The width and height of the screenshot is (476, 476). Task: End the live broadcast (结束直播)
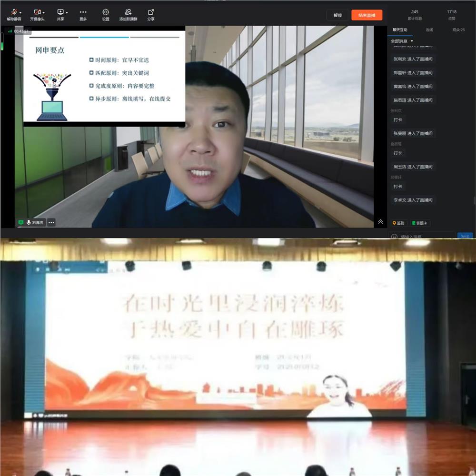pyautogui.click(x=367, y=15)
